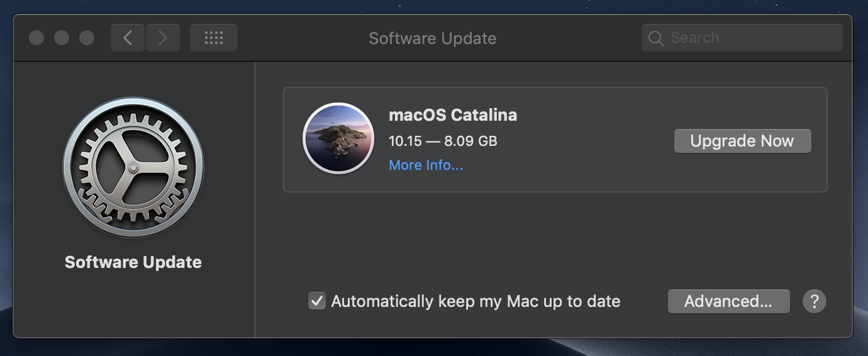Screen dimensions: 868x356
Task: Click the Software Update window title
Action: click(x=433, y=38)
